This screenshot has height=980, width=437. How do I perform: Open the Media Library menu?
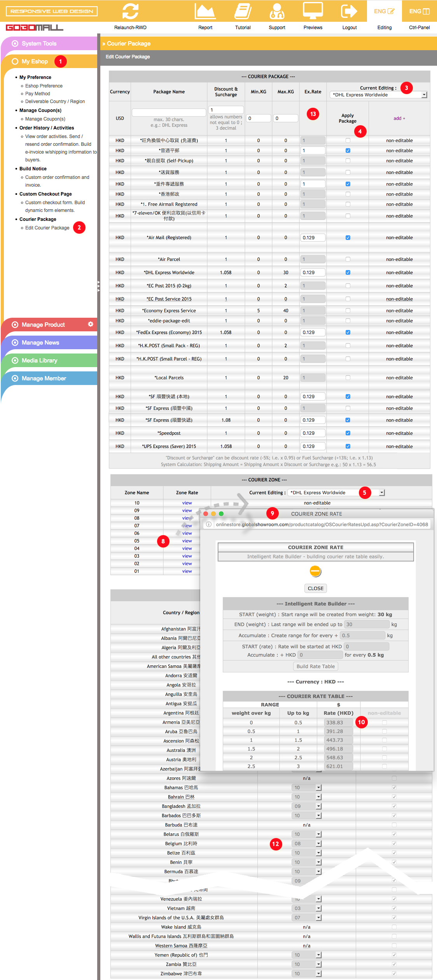point(49,360)
